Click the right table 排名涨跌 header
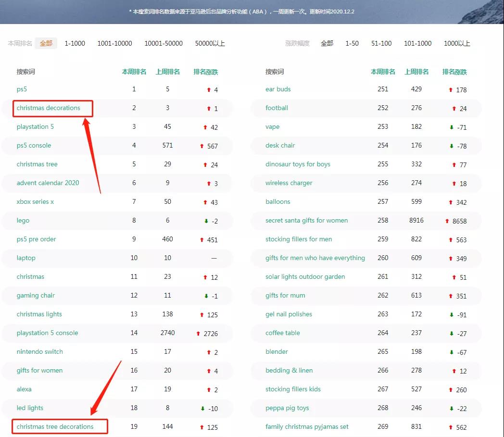 (x=454, y=72)
